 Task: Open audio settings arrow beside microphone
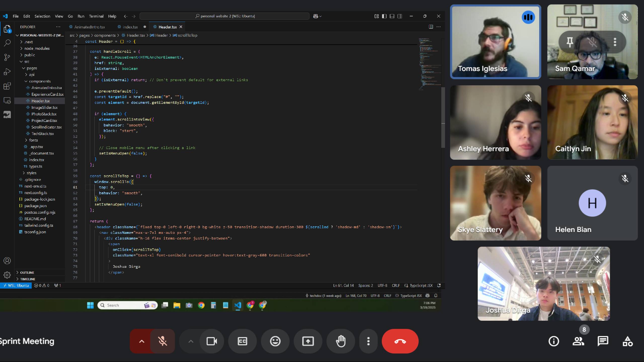point(142,341)
